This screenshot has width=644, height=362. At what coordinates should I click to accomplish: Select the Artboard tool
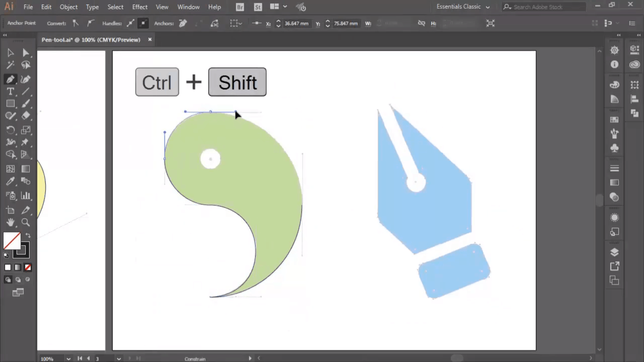(10, 210)
